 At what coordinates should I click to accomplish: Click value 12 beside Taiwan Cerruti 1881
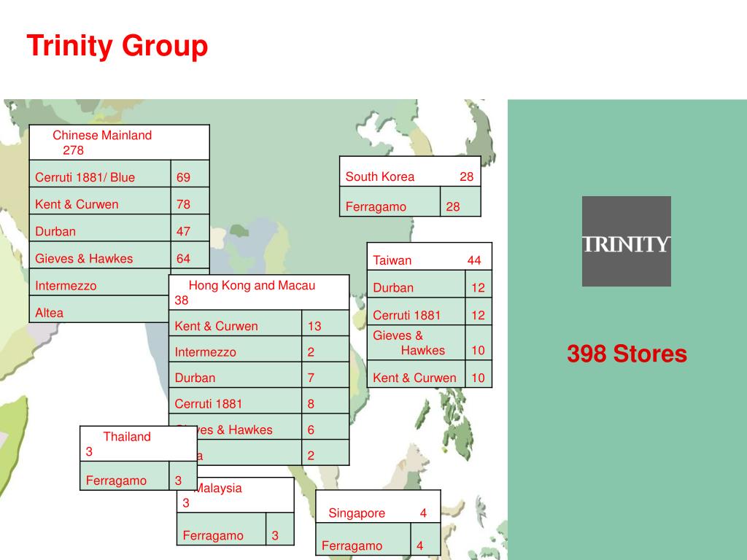479,311
